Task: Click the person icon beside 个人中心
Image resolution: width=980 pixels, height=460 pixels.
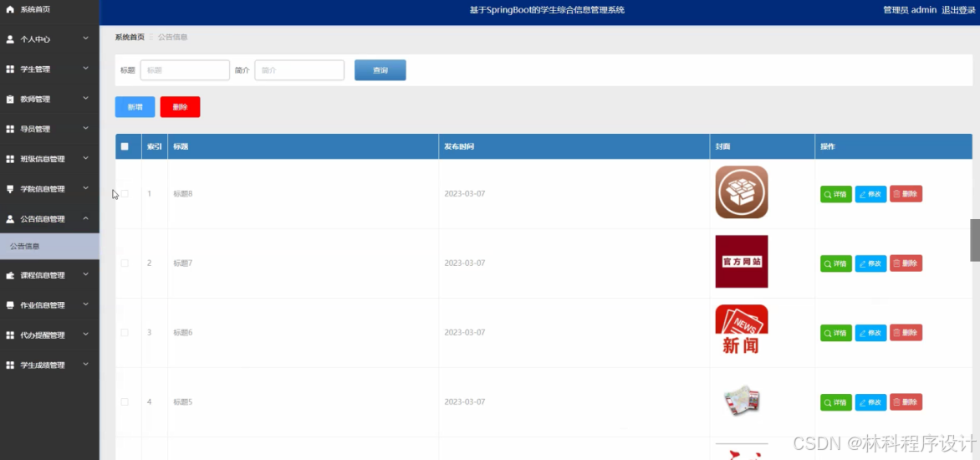Action: click(x=10, y=39)
